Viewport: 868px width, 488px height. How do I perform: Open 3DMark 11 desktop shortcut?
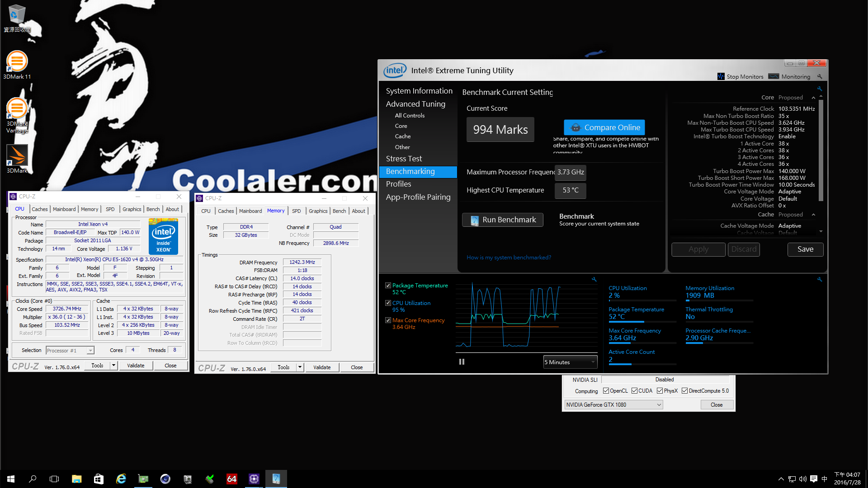(x=17, y=62)
